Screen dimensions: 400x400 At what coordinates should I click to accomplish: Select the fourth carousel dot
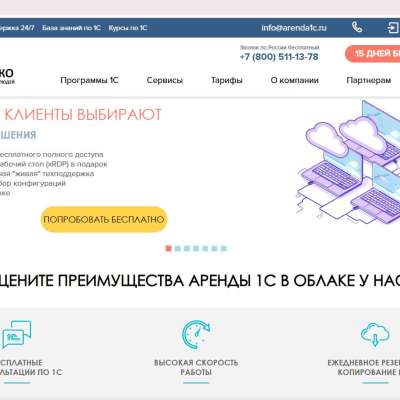[x=196, y=248]
